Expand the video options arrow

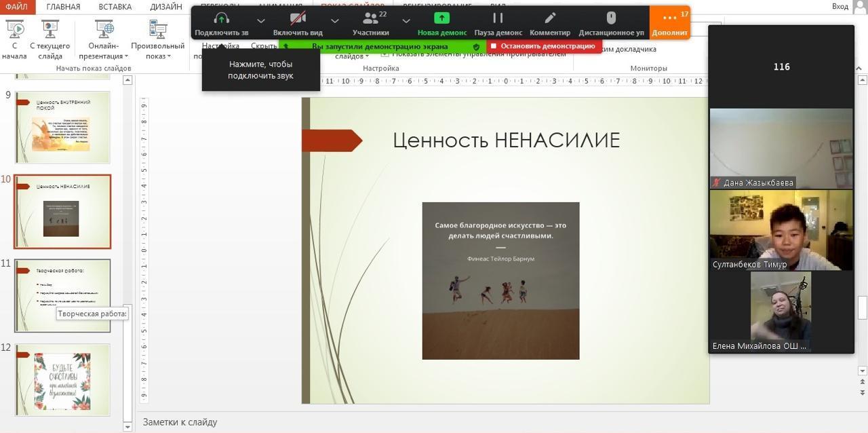click(335, 21)
